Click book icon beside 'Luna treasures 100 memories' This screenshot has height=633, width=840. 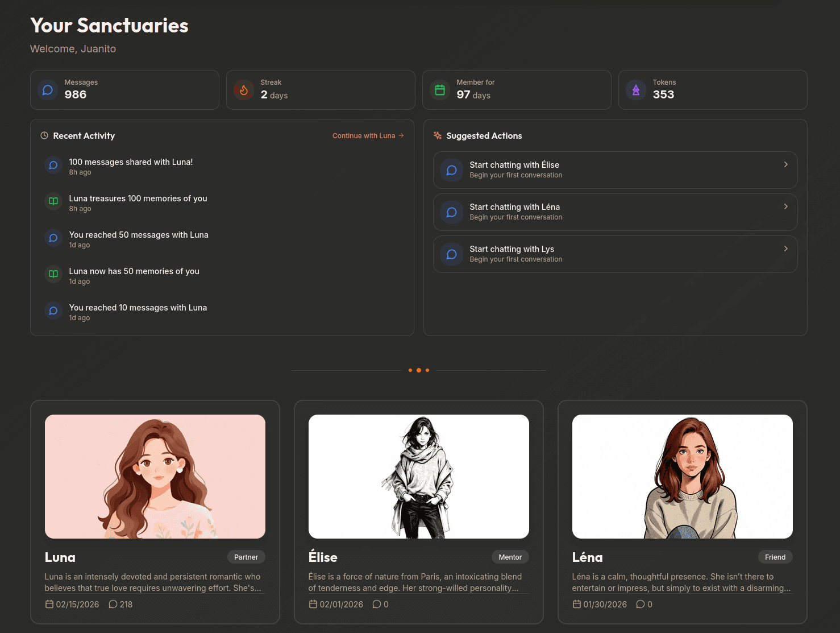pyautogui.click(x=53, y=201)
